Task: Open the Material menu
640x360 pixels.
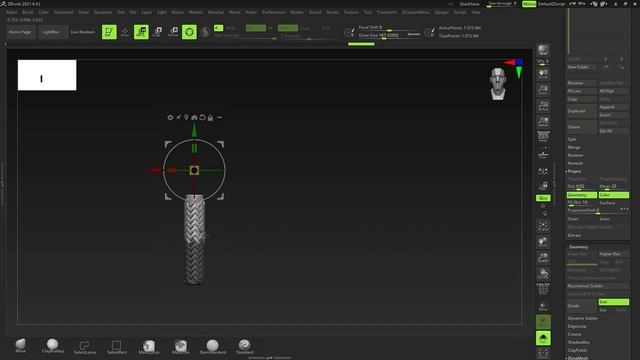Action: point(216,12)
